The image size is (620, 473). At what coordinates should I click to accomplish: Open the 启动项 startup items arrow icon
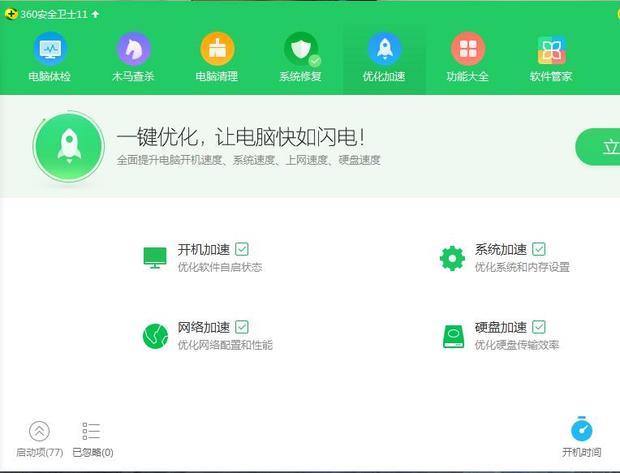click(39, 431)
